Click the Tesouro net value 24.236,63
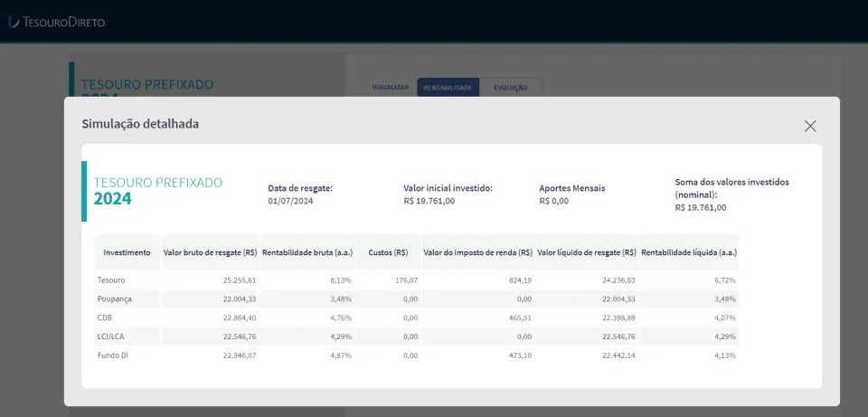 click(x=618, y=280)
